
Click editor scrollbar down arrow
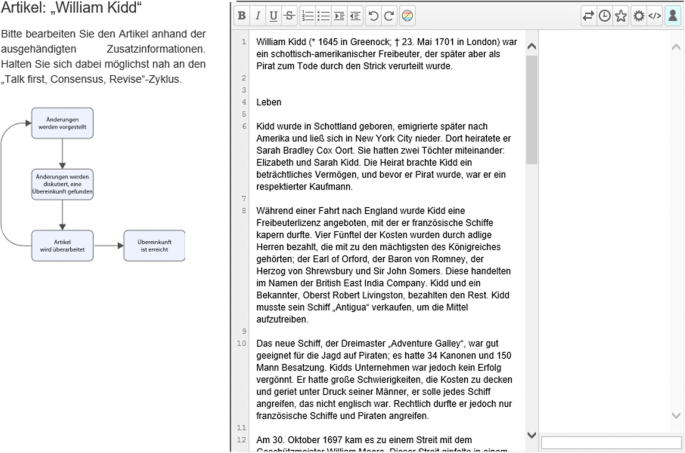pyautogui.click(x=532, y=435)
